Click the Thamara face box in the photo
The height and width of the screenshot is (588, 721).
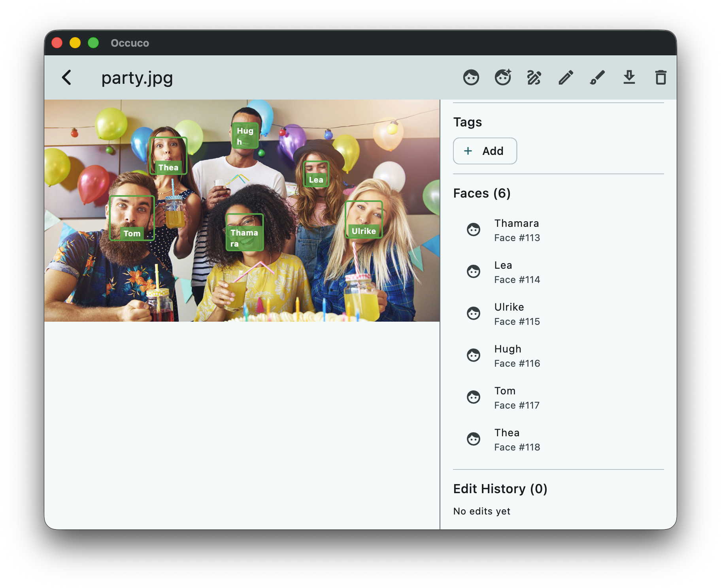(x=245, y=233)
